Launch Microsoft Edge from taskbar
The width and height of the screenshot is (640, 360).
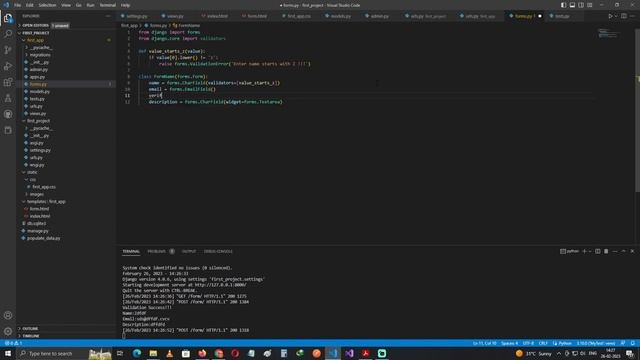[137, 353]
